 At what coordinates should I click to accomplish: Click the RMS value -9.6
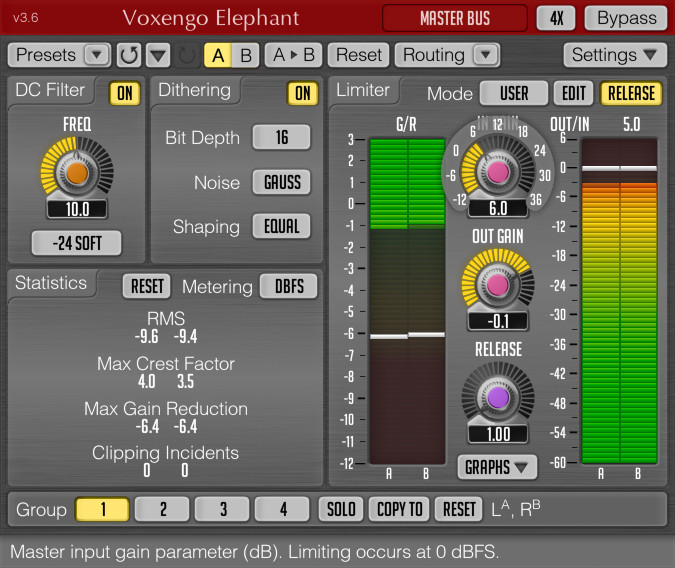point(146,336)
